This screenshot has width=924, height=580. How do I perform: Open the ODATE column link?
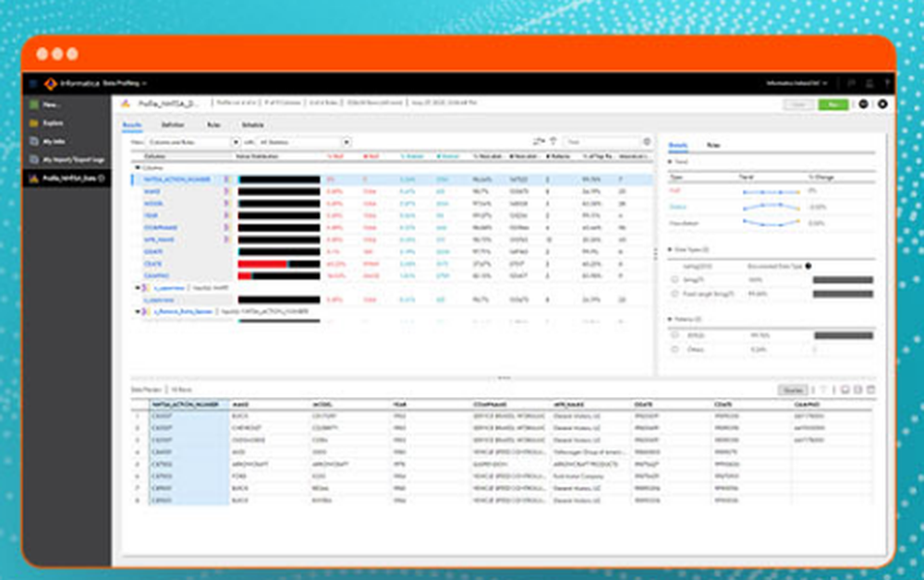click(x=153, y=251)
